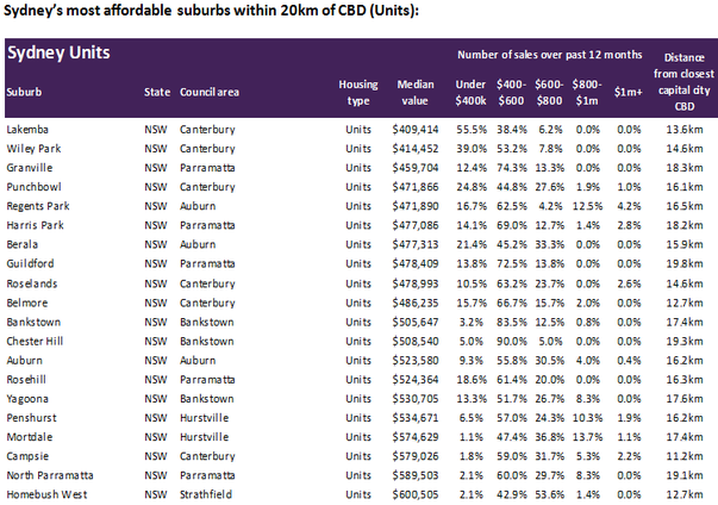The width and height of the screenshot is (718, 505).
Task: Select the Suburb column header
Action: 24,92
